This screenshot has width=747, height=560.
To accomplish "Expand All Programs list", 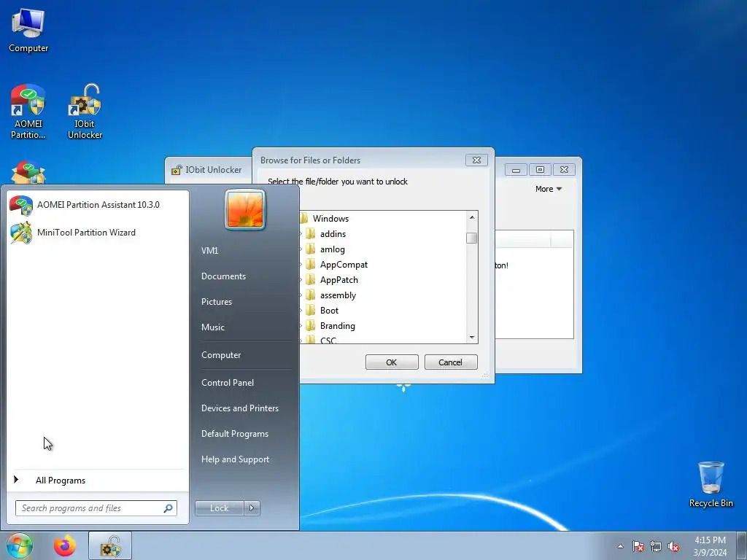I will [61, 480].
